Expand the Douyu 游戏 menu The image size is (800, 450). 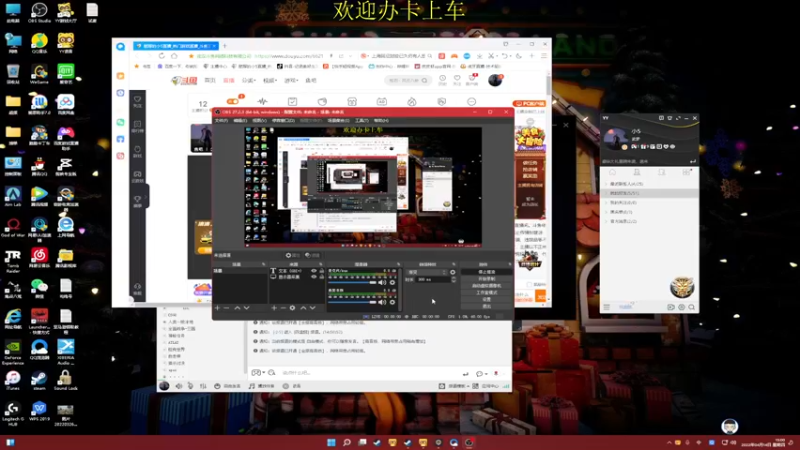click(291, 81)
